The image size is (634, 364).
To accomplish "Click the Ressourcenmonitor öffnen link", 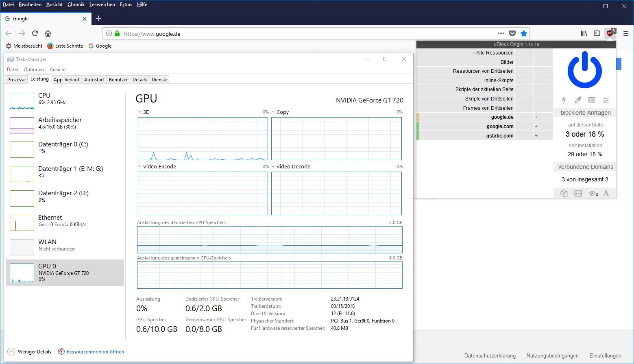I will (x=95, y=352).
